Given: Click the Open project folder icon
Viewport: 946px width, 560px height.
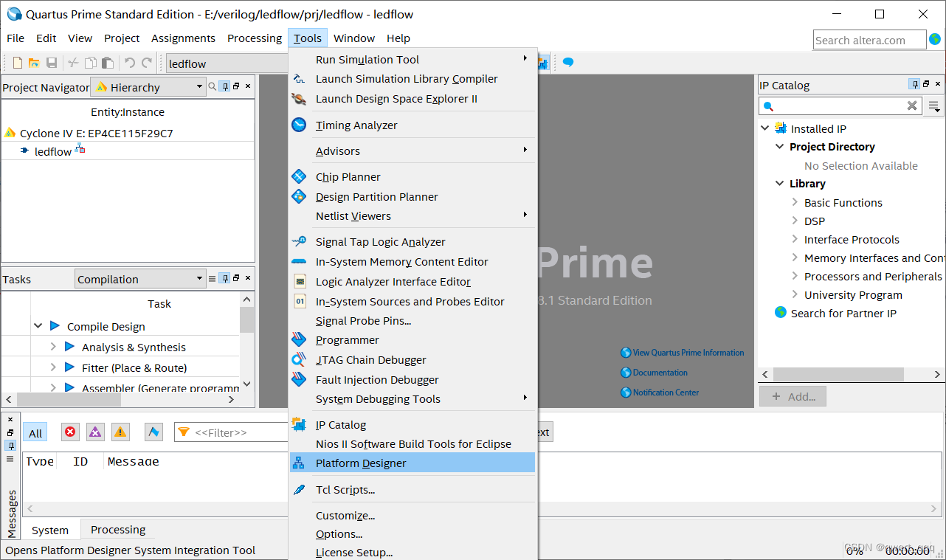Looking at the screenshot, I should pos(34,63).
